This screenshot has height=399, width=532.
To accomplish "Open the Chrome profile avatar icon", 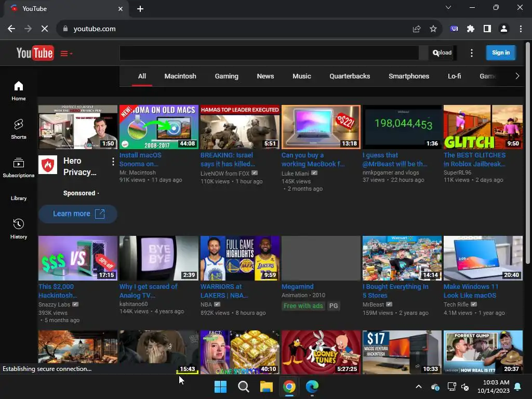I will [504, 29].
